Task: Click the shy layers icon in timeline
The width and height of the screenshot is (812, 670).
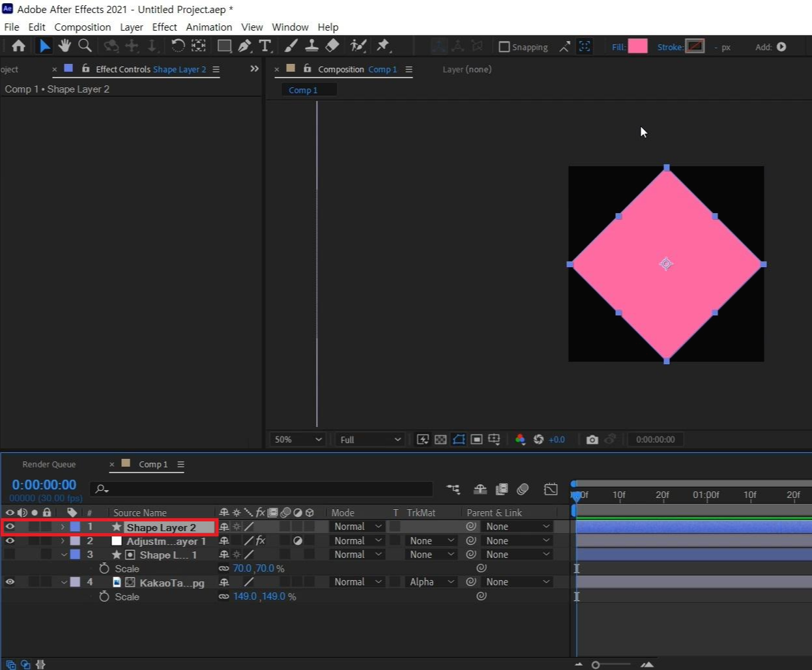Action: 480,489
